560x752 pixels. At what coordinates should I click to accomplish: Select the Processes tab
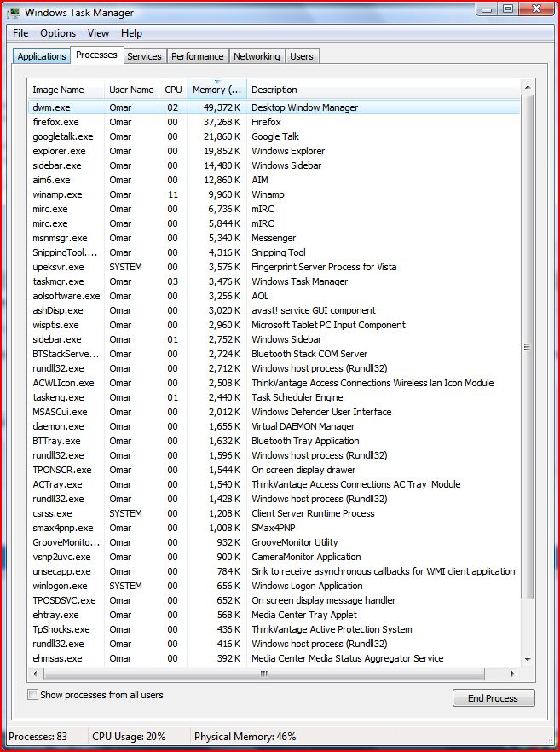(x=97, y=55)
